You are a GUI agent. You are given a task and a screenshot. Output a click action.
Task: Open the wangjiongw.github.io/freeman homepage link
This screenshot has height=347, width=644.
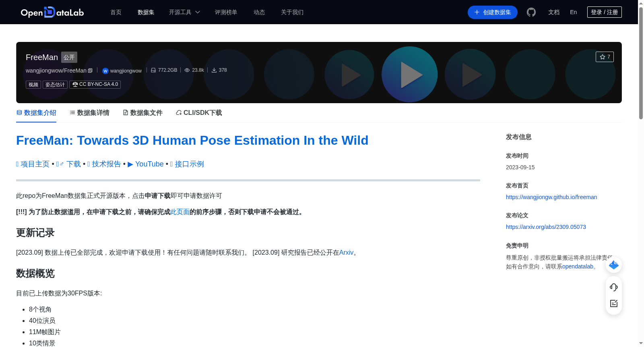(x=551, y=197)
